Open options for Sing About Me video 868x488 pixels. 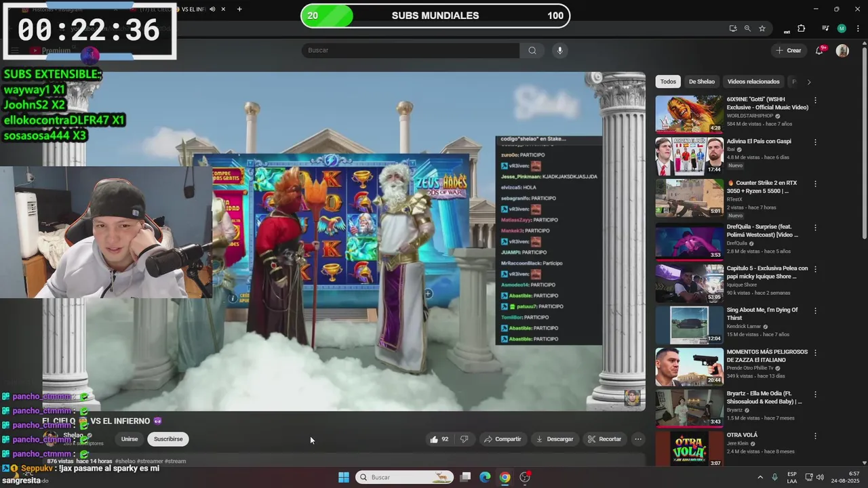[815, 310]
